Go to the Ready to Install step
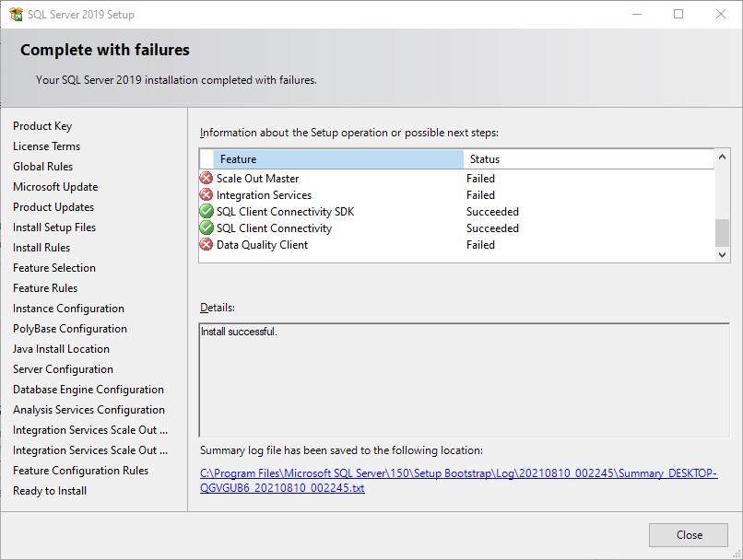The image size is (743, 560). coord(50,491)
